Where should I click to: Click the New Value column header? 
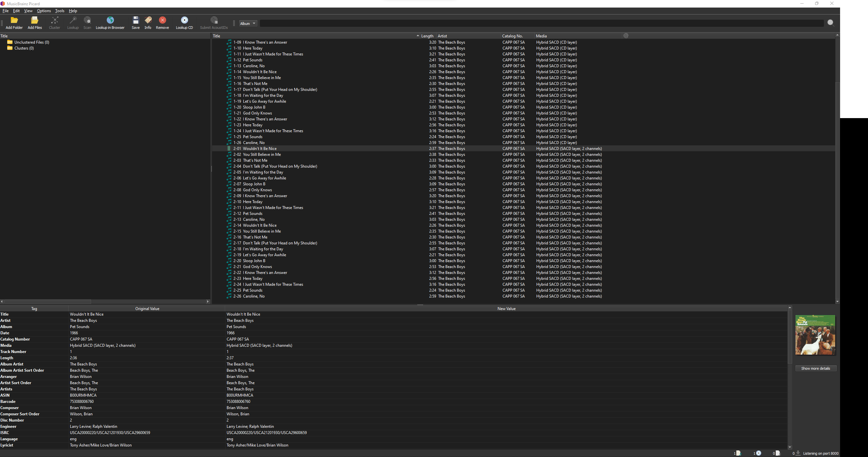(506, 309)
